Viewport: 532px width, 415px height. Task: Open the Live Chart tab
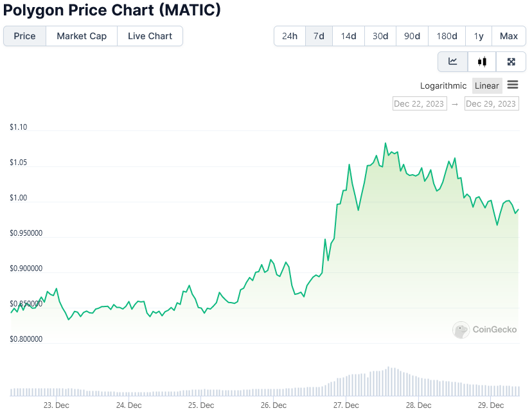pos(150,36)
